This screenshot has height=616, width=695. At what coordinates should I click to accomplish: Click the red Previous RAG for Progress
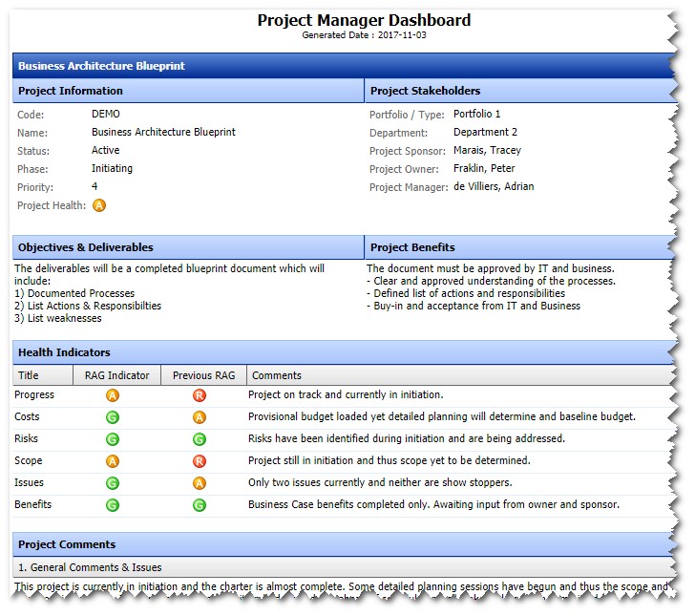200,395
